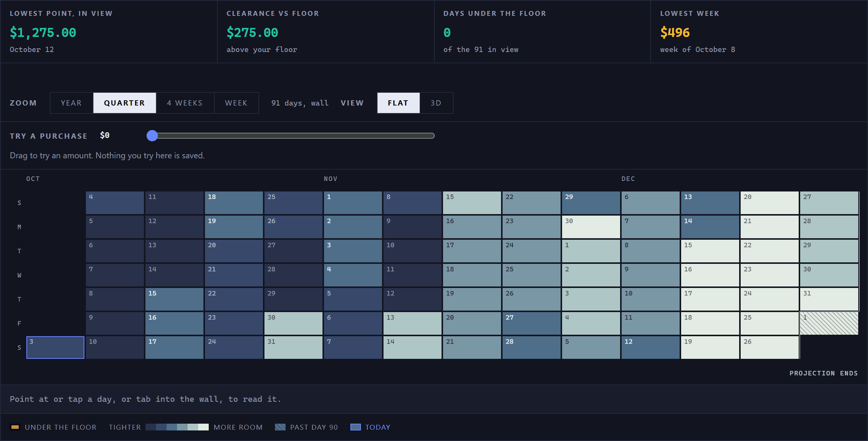The height and width of the screenshot is (441, 868).
Task: Set zoom to 4 WEEKS
Action: point(185,103)
